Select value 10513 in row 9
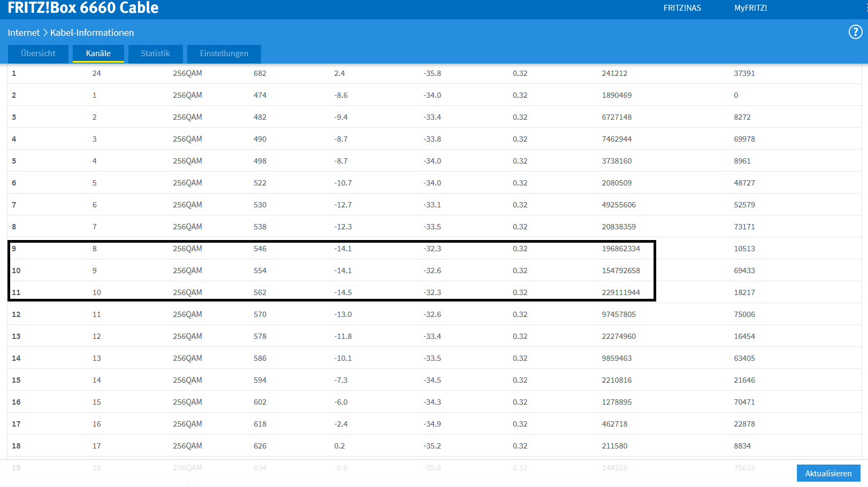This screenshot has width=868, height=487. 744,249
